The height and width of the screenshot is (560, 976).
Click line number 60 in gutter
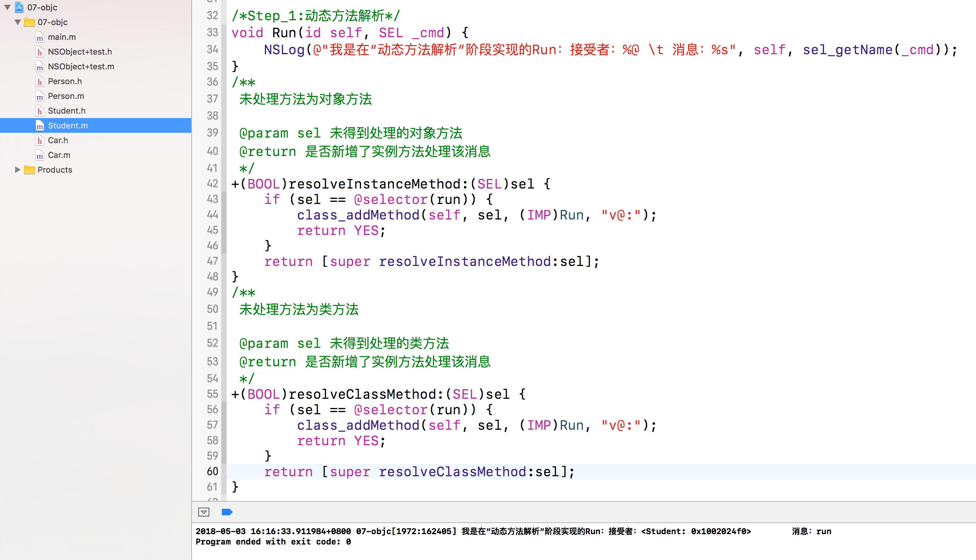(213, 471)
